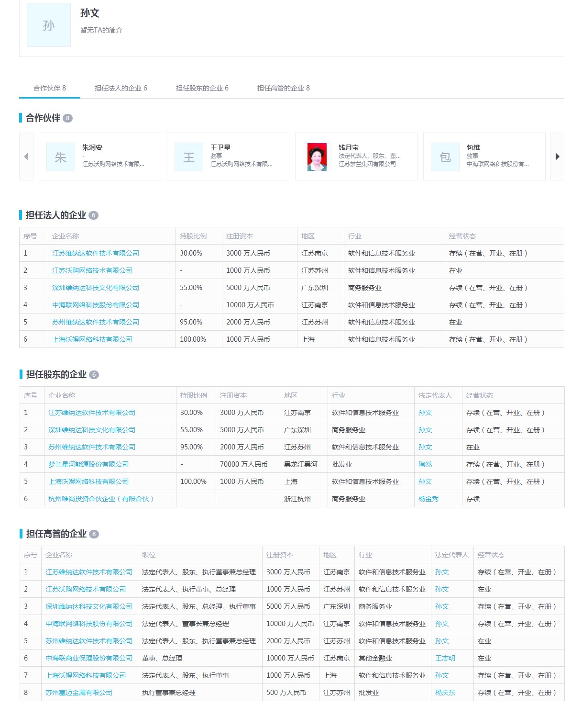Click 梦兰星河能源股份有限公司 link

tap(88, 464)
